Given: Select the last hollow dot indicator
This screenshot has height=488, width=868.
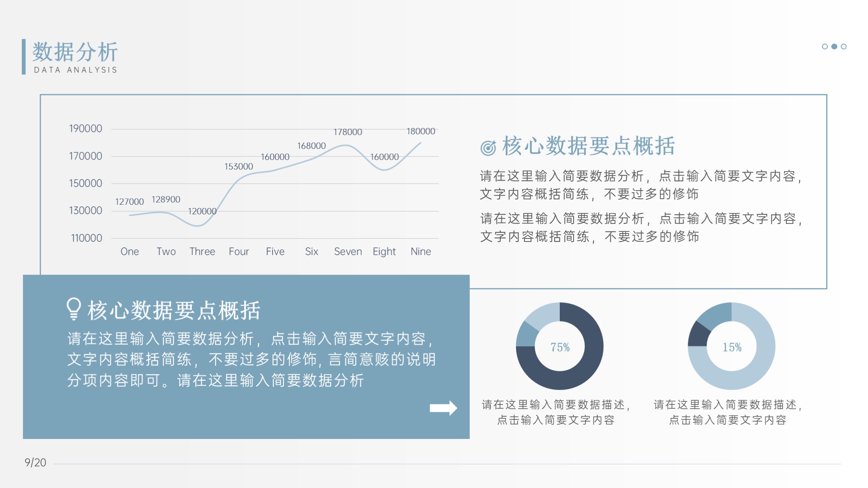Looking at the screenshot, I should coord(843,46).
